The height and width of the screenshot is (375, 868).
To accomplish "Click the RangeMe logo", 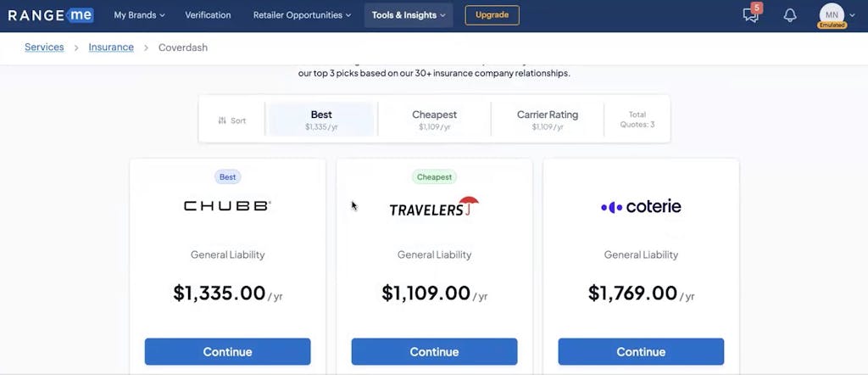I will click(51, 15).
